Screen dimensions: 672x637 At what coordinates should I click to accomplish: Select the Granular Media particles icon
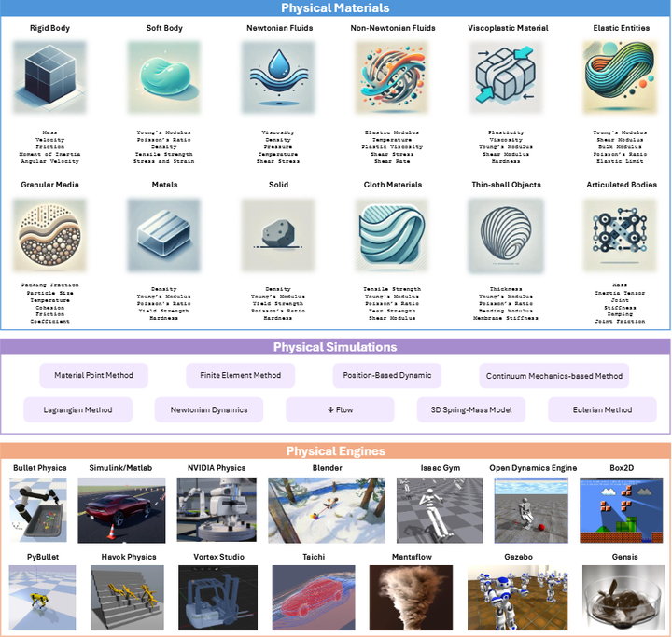(49, 235)
